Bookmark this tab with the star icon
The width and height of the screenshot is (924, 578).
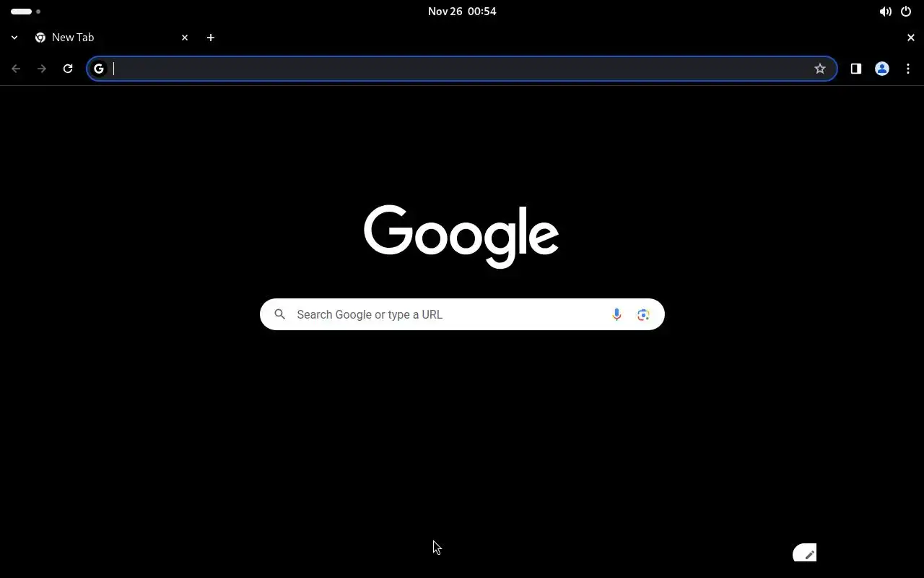820,69
